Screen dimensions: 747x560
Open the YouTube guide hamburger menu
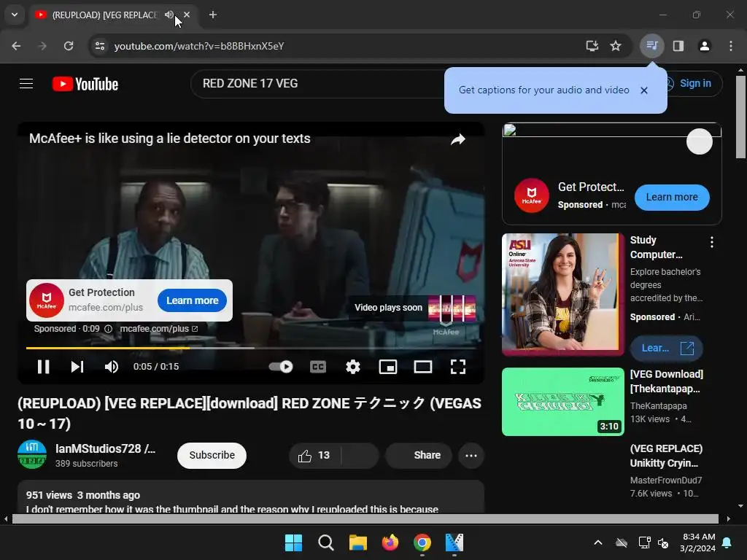coord(26,84)
